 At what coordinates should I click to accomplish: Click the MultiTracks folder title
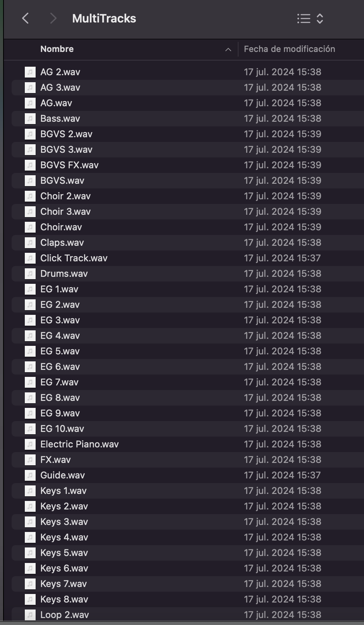(104, 18)
